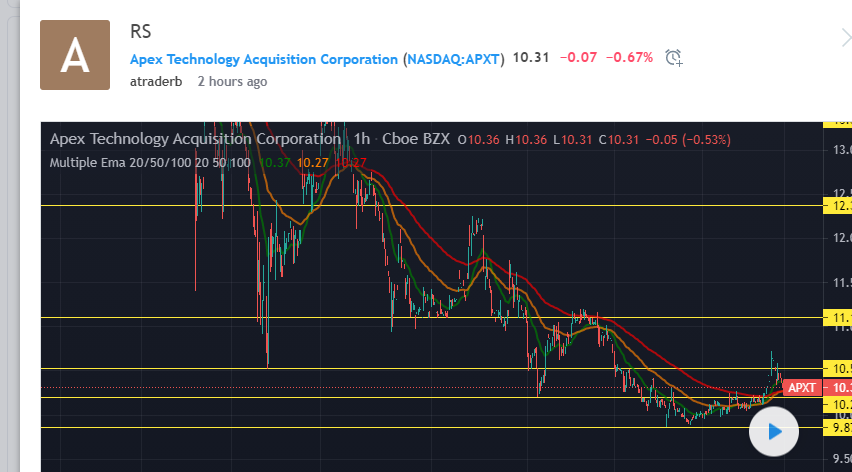Open the blue Apex Technology Acquisition Corporation link
The width and height of the screenshot is (852, 472).
click(x=264, y=59)
